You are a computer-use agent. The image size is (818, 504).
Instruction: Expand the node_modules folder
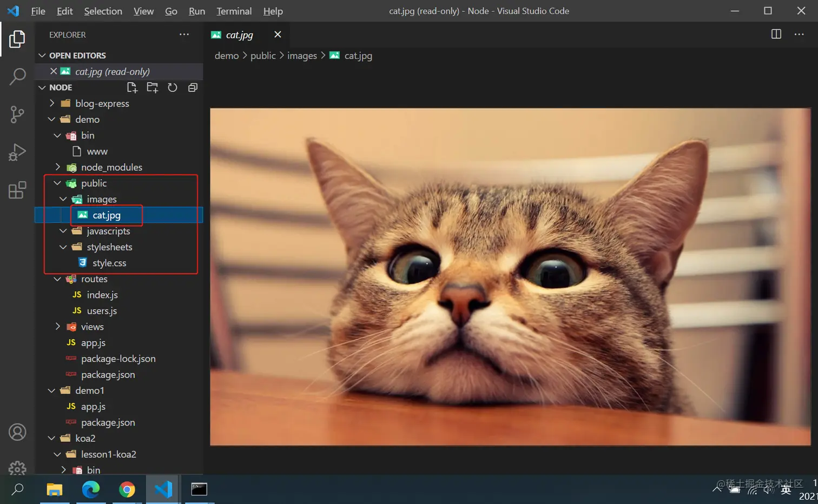coord(111,167)
